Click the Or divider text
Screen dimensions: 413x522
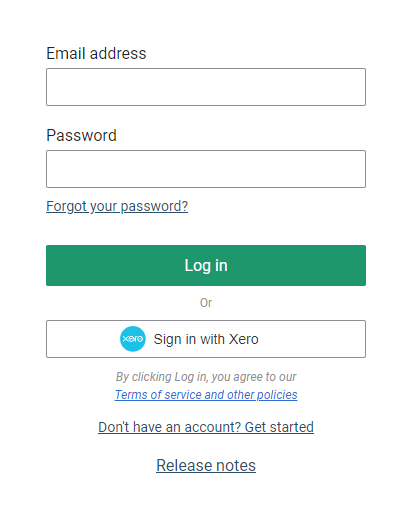pyautogui.click(x=206, y=303)
